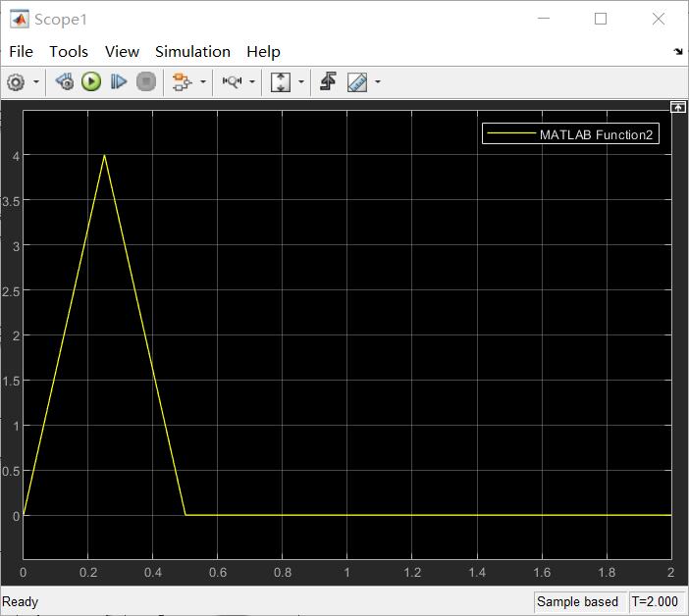Image resolution: width=689 pixels, height=616 pixels.
Task: Close the Scope1 window
Action: 659,19
